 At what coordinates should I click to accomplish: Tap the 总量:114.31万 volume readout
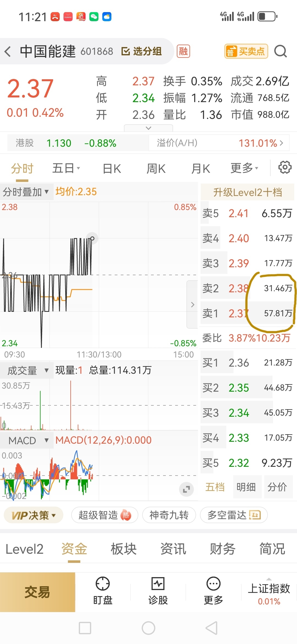click(x=120, y=370)
